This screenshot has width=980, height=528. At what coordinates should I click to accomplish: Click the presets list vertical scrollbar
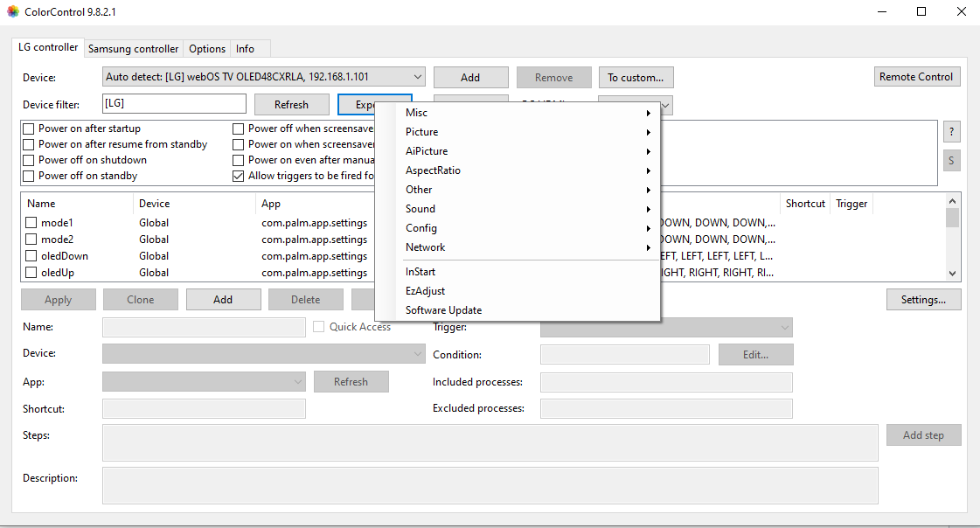pos(952,236)
